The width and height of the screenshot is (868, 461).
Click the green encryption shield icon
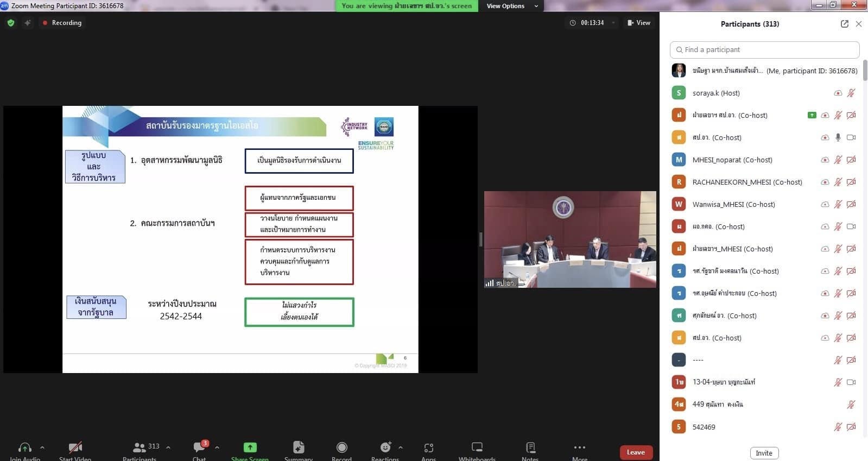[x=11, y=23]
